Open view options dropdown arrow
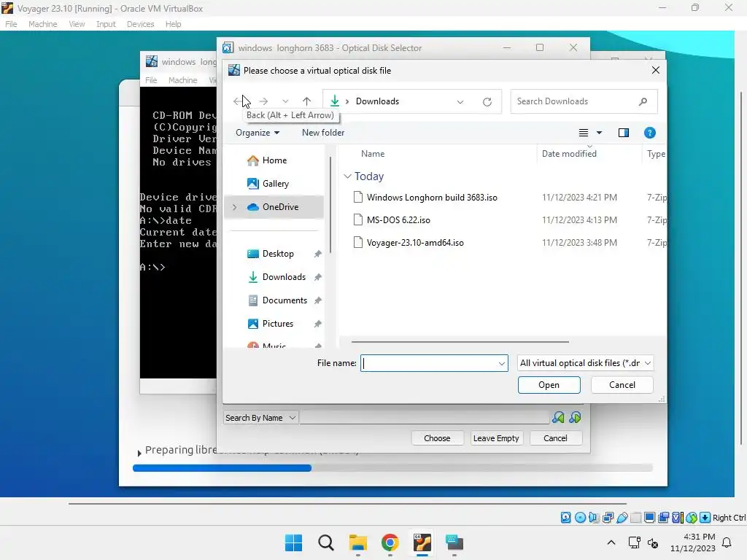The width and height of the screenshot is (747, 560). pos(600,133)
